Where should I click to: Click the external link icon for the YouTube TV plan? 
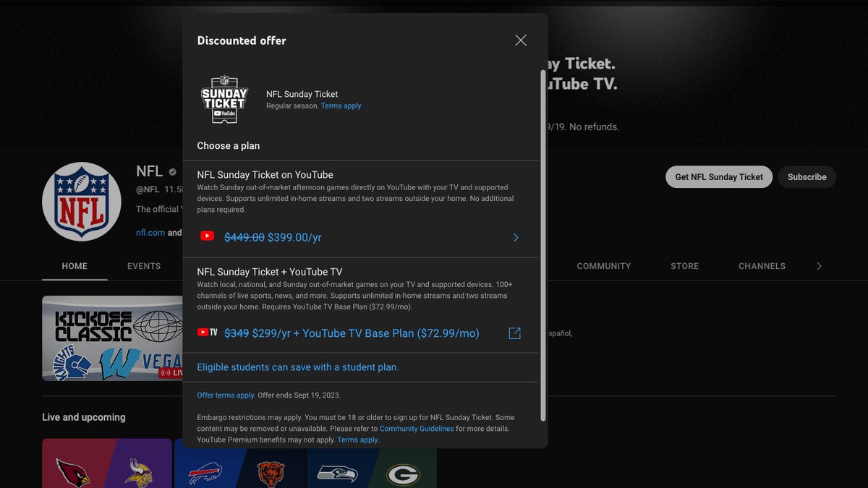pos(514,333)
